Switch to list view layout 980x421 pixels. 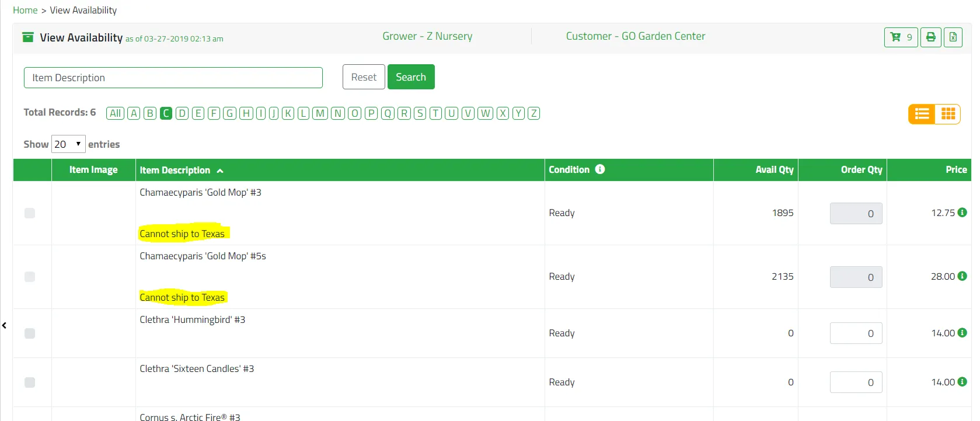922,114
